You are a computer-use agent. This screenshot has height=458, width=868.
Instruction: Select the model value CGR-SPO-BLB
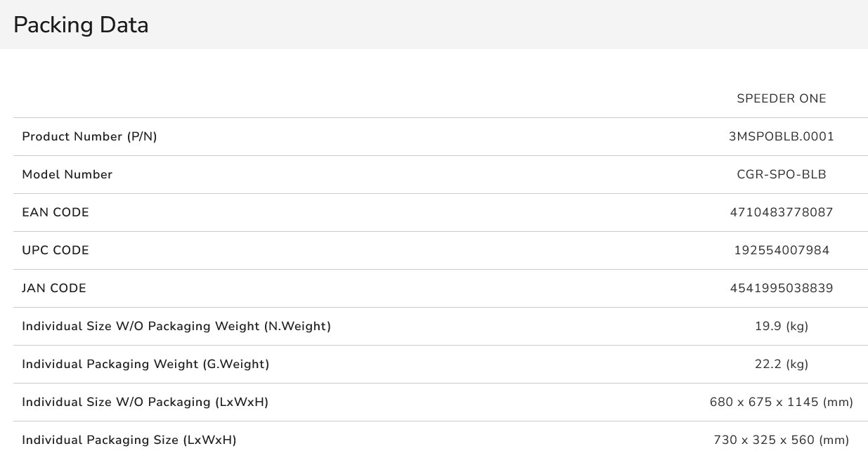tap(781, 175)
